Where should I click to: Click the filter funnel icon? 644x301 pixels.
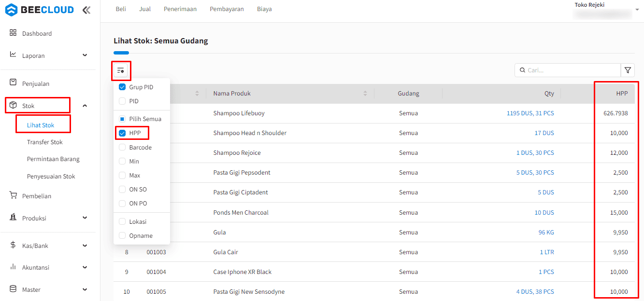[628, 70]
